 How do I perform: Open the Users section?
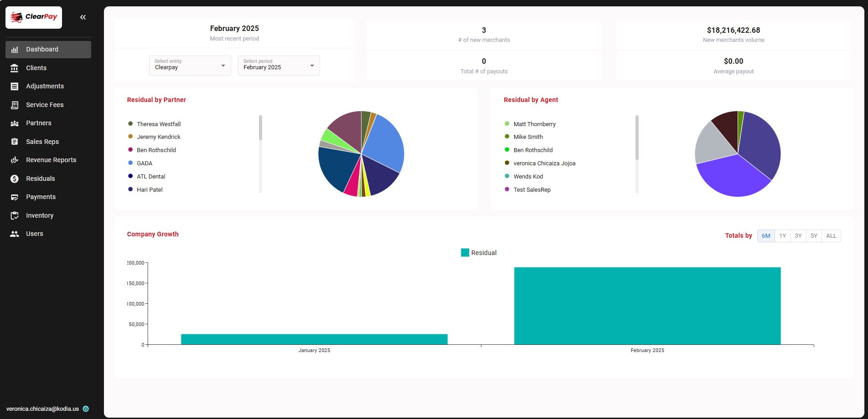pyautogui.click(x=35, y=234)
